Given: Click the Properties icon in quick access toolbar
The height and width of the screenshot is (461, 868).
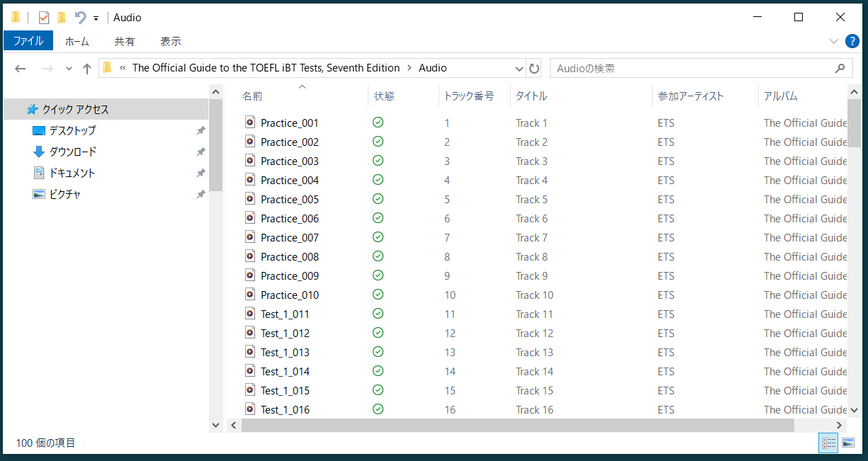Looking at the screenshot, I should tap(44, 18).
